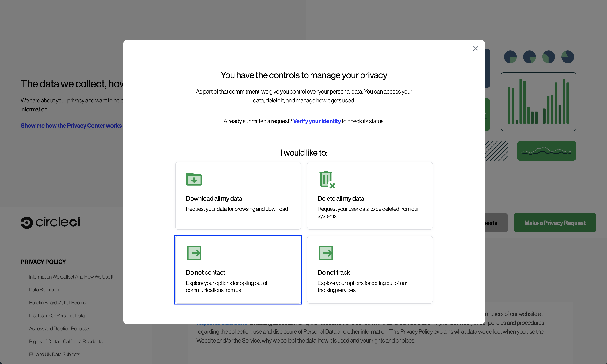Open Access and Deletion Requests section

(59, 329)
